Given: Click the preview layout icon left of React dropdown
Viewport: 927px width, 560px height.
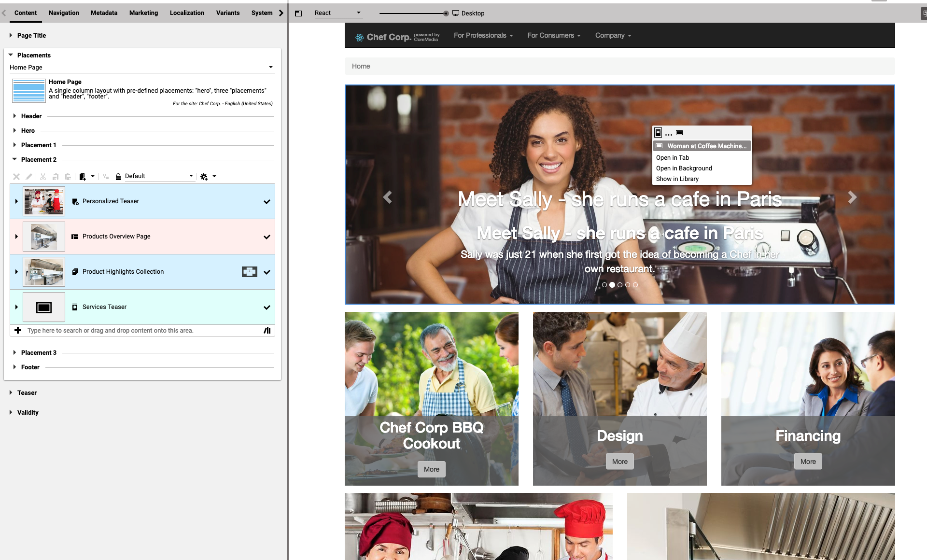Looking at the screenshot, I should click(298, 13).
